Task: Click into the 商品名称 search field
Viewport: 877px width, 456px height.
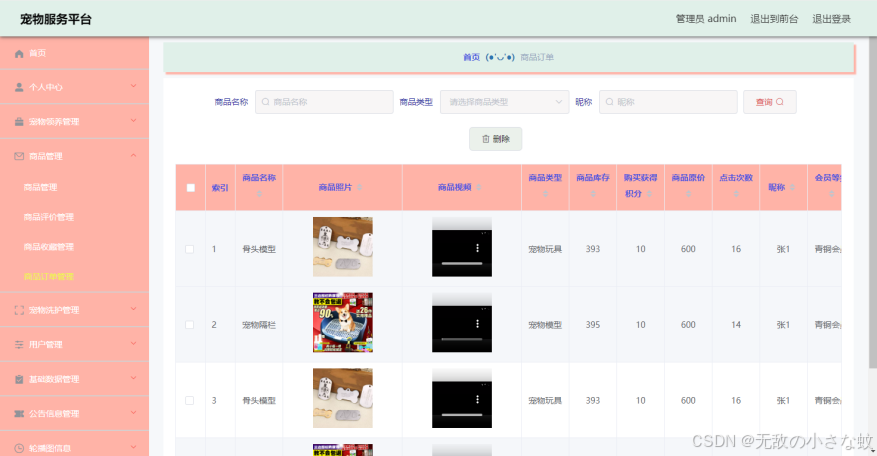Action: 324,102
